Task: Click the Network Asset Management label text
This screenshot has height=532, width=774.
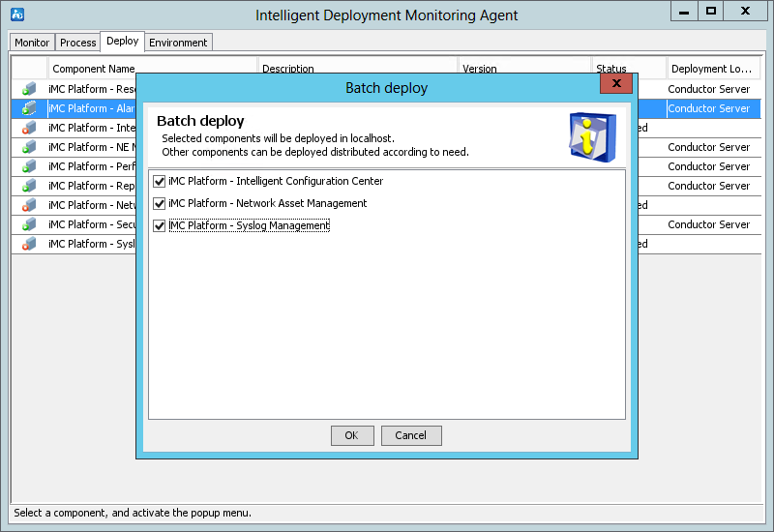Action: point(268,203)
